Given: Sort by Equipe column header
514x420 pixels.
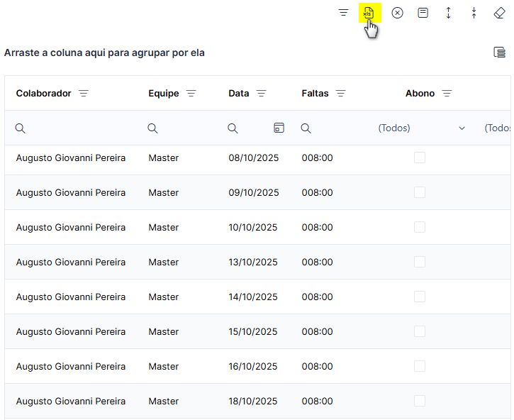Looking at the screenshot, I should (164, 94).
